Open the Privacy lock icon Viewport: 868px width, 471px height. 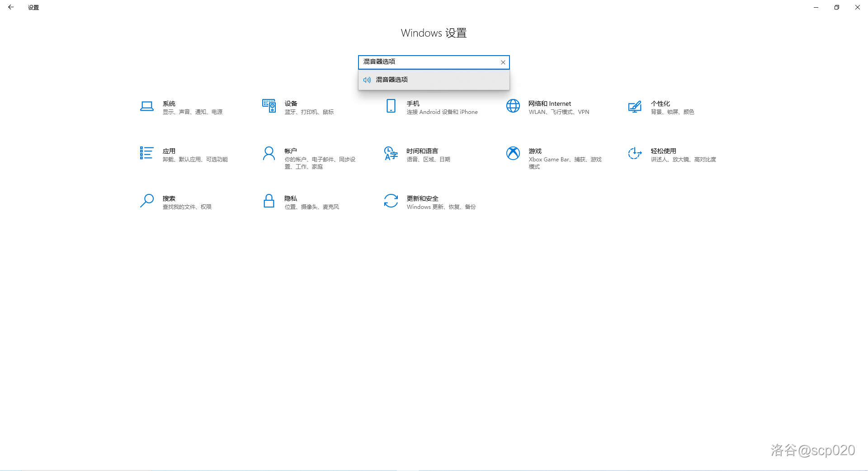click(x=269, y=201)
